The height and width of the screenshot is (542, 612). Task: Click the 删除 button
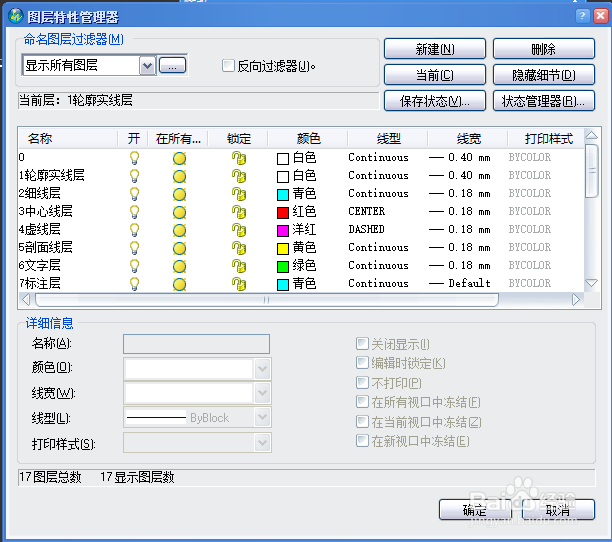pos(544,49)
